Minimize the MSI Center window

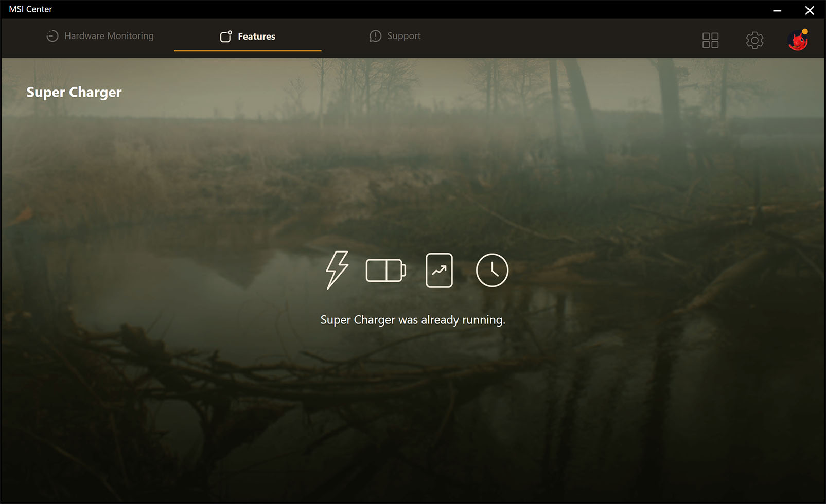click(777, 10)
